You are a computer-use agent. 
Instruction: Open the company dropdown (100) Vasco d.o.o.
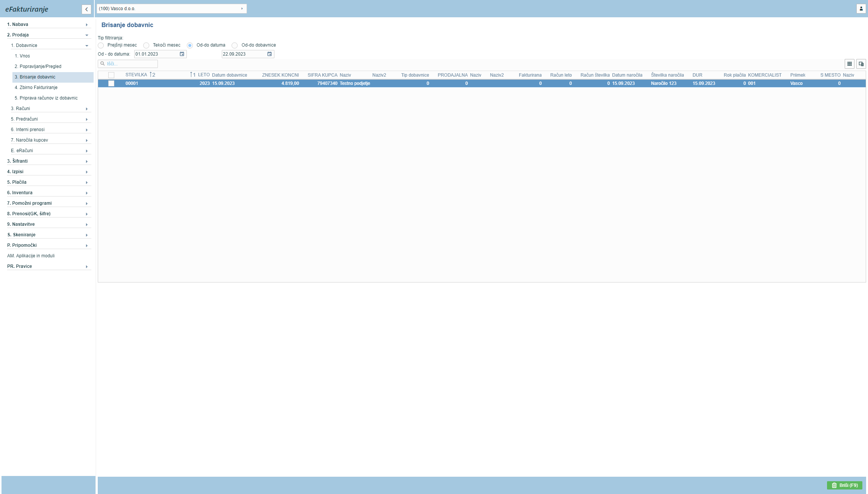pos(172,9)
